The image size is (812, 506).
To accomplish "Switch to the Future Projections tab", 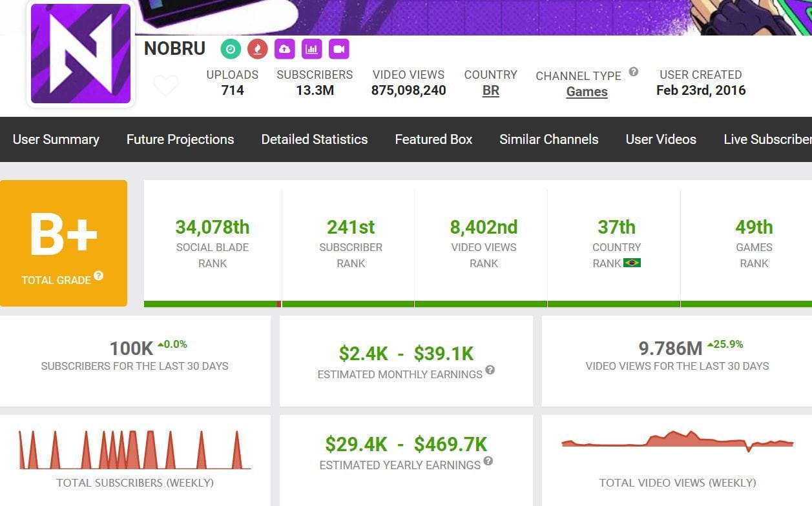I will 180,139.
